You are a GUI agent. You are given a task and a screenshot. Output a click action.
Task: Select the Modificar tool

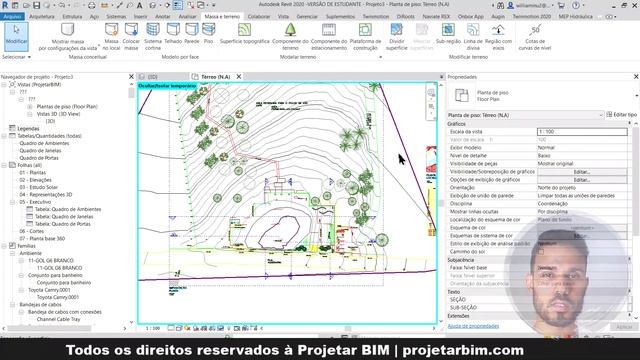[x=17, y=36]
